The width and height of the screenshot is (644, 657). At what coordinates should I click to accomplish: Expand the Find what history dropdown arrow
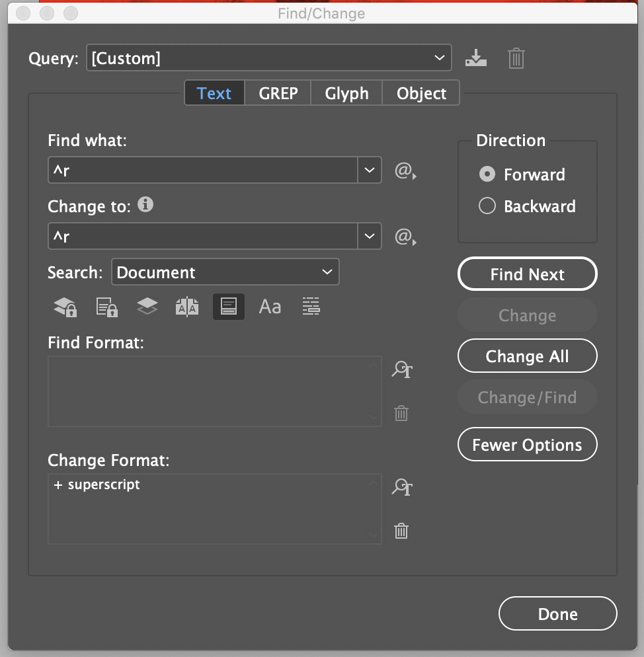pos(369,171)
